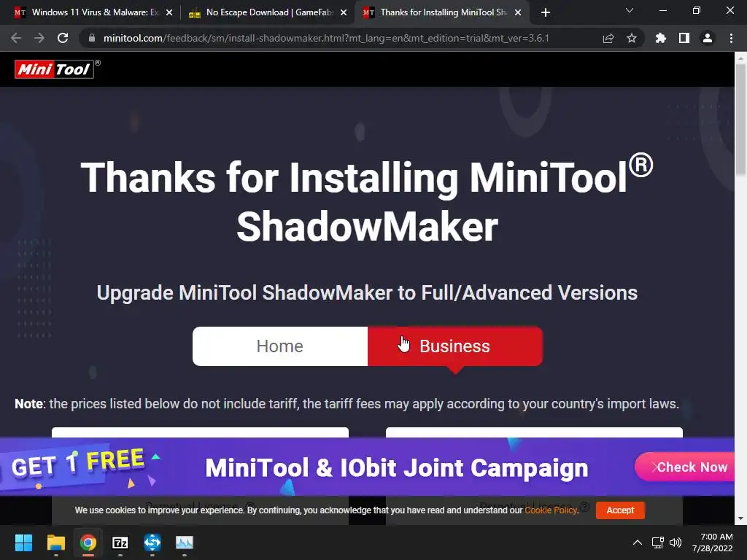Open the Windows Start menu
The image size is (747, 560).
[23, 542]
